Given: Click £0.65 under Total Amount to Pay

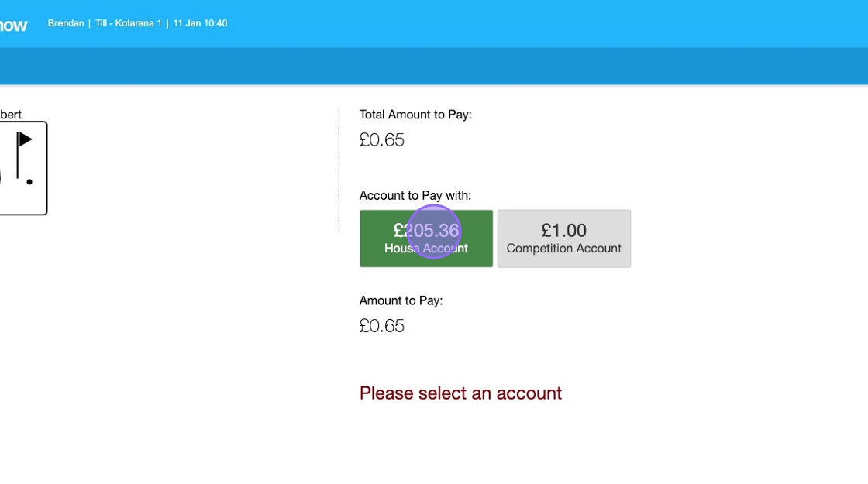Looking at the screenshot, I should (381, 140).
